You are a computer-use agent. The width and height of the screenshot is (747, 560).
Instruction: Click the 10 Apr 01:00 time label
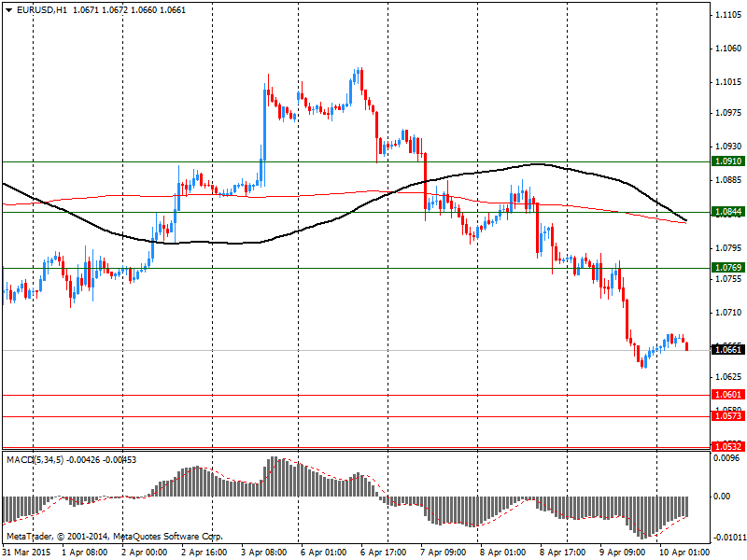click(684, 553)
